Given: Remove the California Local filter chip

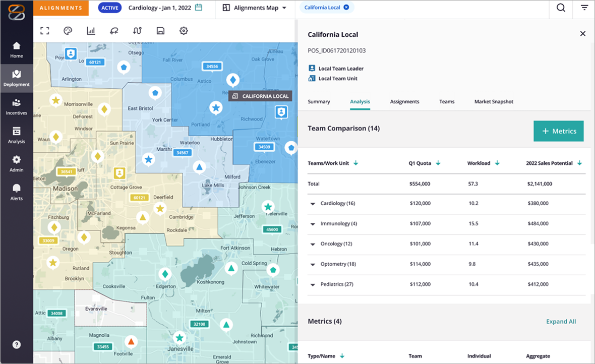Looking at the screenshot, I should point(346,8).
